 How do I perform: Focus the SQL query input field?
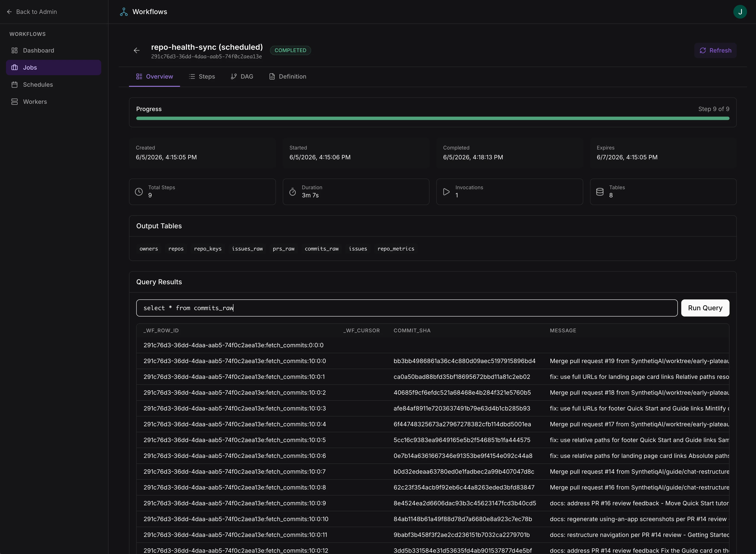[x=407, y=308]
